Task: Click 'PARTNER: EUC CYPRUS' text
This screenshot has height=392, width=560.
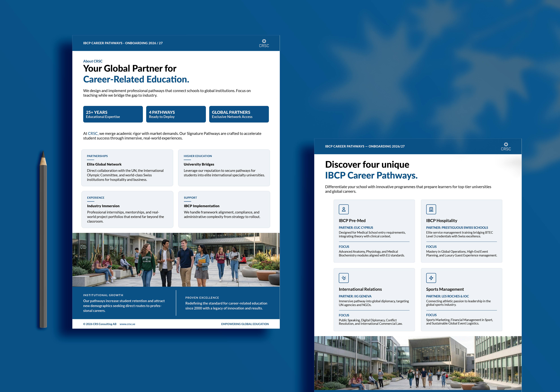Action: [356, 228]
